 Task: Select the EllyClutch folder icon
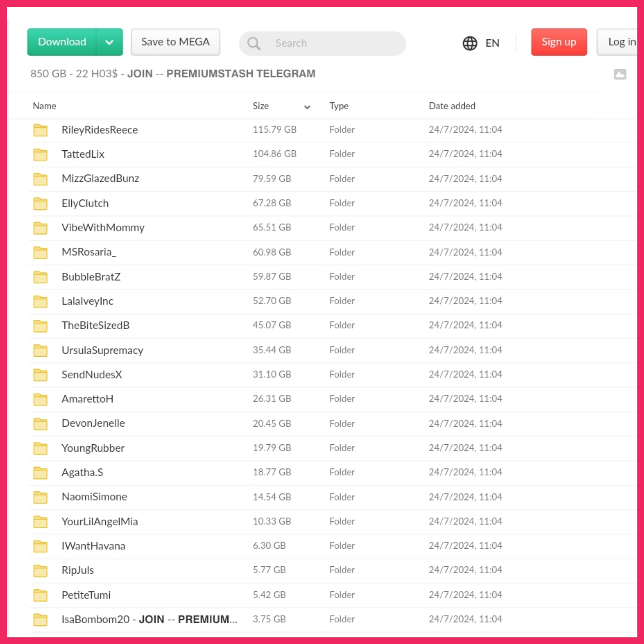pos(40,203)
